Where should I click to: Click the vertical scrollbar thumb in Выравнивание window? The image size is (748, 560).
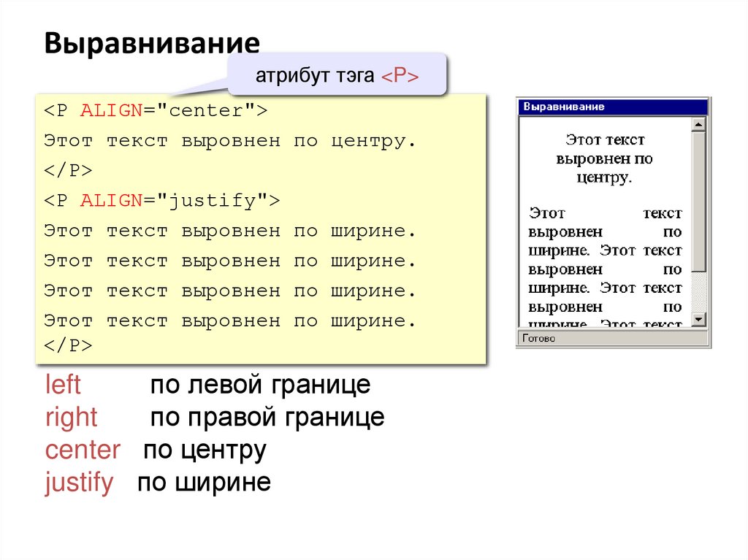(x=698, y=202)
